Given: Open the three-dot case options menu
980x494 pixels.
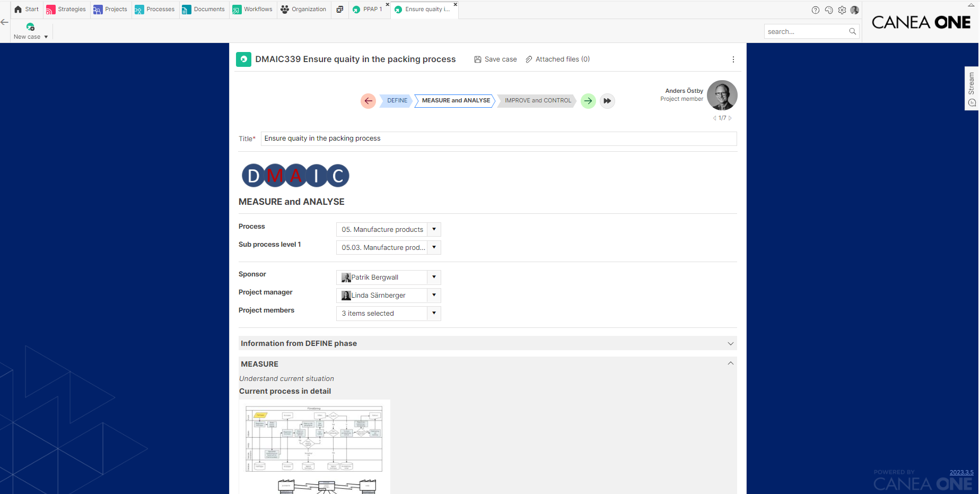Looking at the screenshot, I should pos(733,59).
